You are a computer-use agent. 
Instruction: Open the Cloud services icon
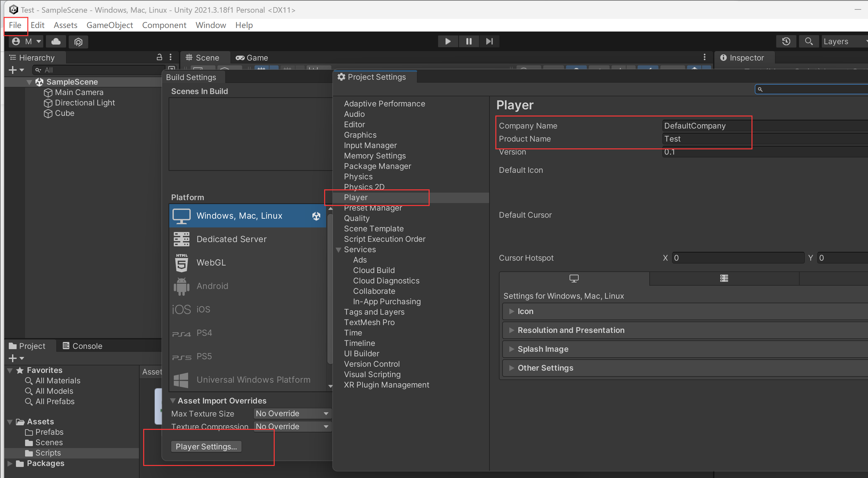click(x=56, y=41)
